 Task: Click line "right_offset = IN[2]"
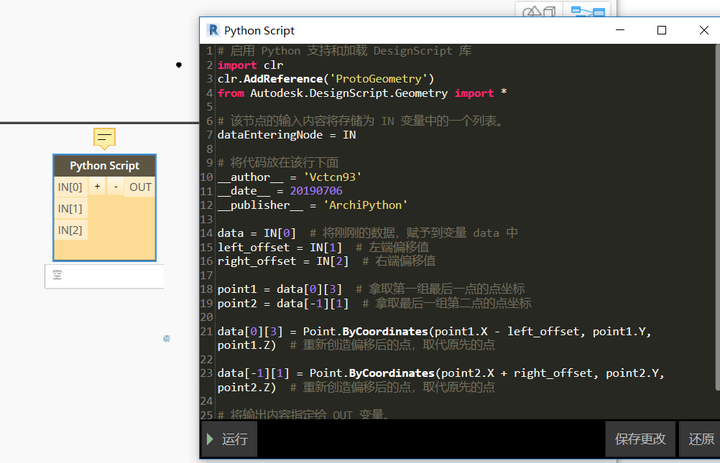pos(283,261)
